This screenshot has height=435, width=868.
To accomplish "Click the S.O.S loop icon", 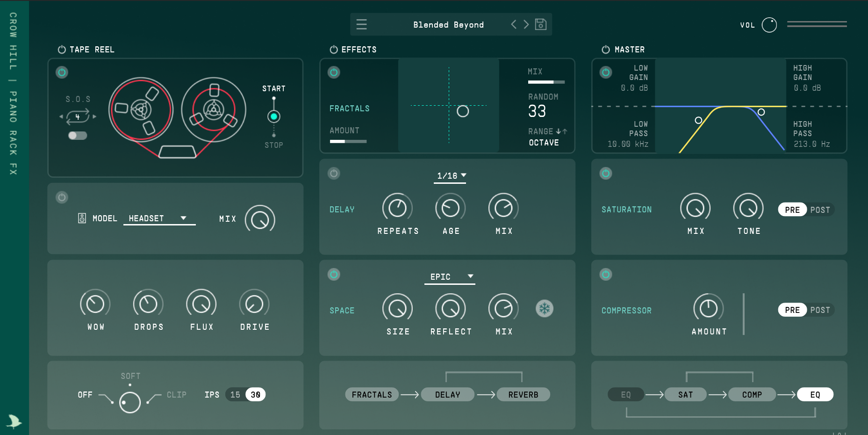I will (78, 116).
